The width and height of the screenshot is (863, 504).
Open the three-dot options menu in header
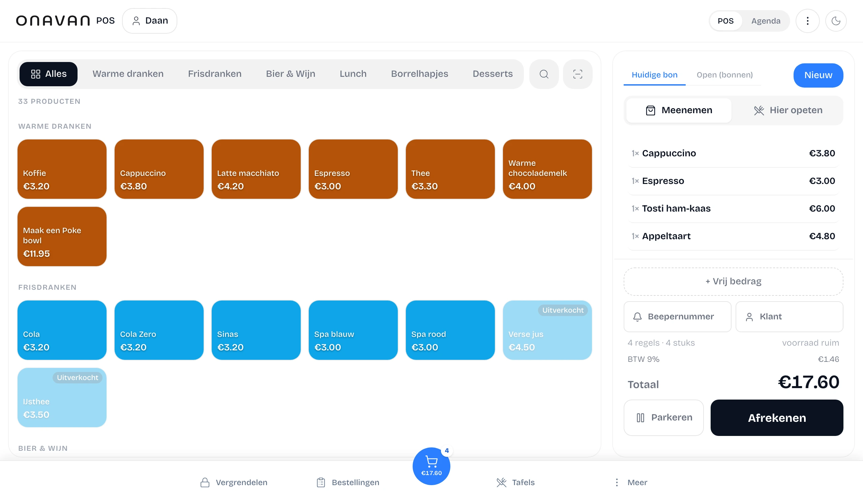coord(807,21)
